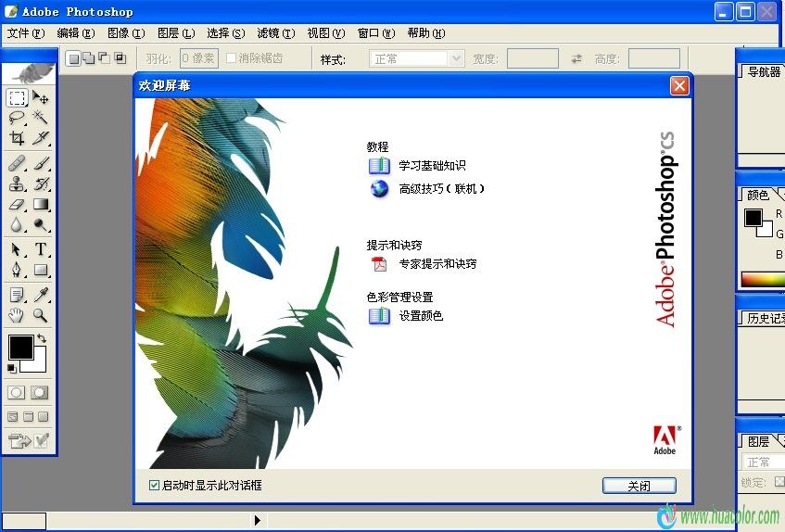Open the status bar arrow menu

click(x=258, y=521)
